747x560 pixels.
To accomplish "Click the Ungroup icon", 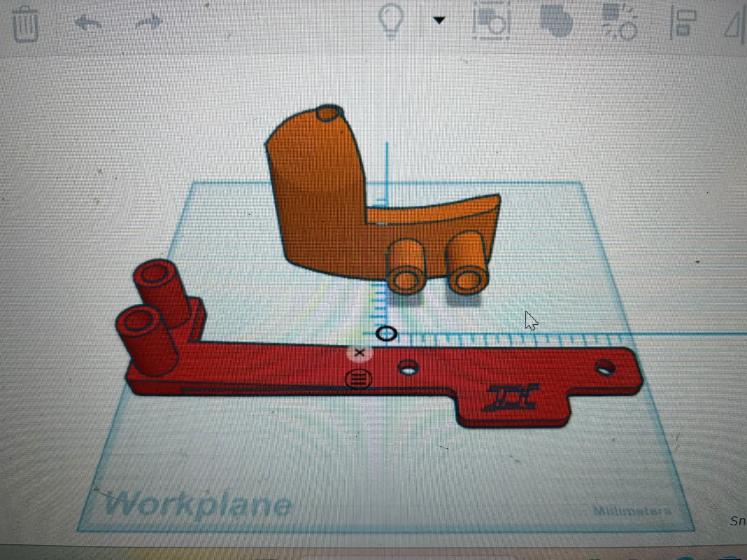I will pos(619,22).
